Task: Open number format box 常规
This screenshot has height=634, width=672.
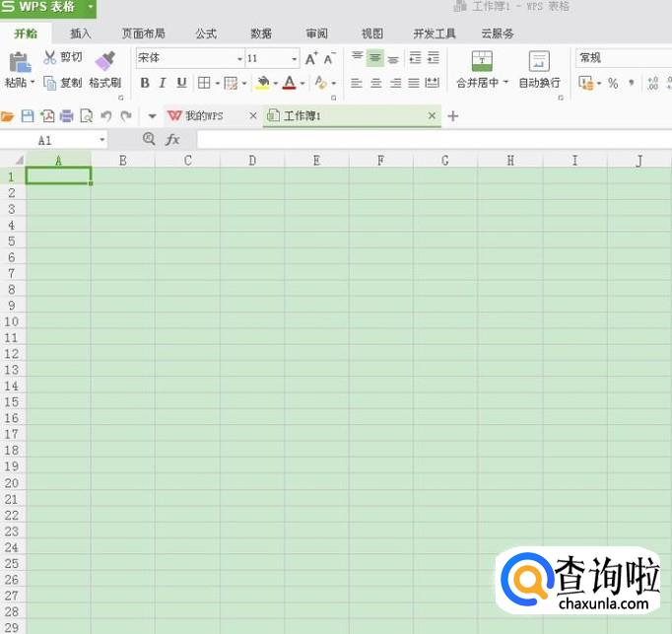Action: coord(624,58)
